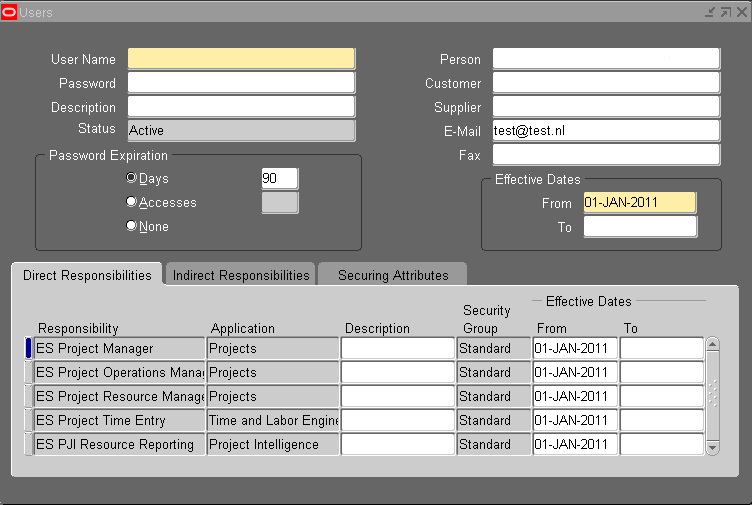752x505 pixels.
Task: Click the Days value field showing 90
Action: coord(280,178)
